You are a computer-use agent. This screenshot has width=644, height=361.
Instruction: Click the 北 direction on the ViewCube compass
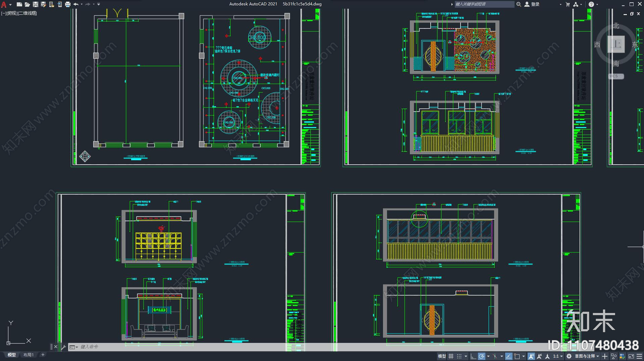(616, 26)
